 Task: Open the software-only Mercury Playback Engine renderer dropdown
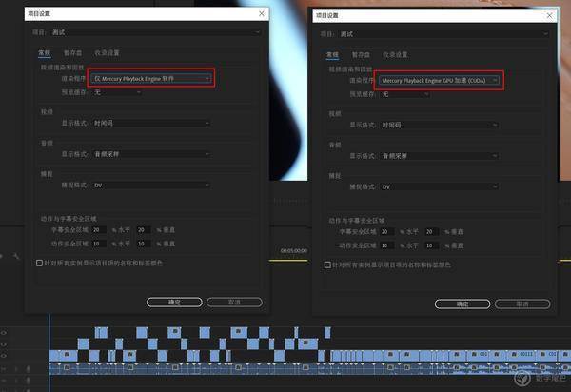(150, 78)
